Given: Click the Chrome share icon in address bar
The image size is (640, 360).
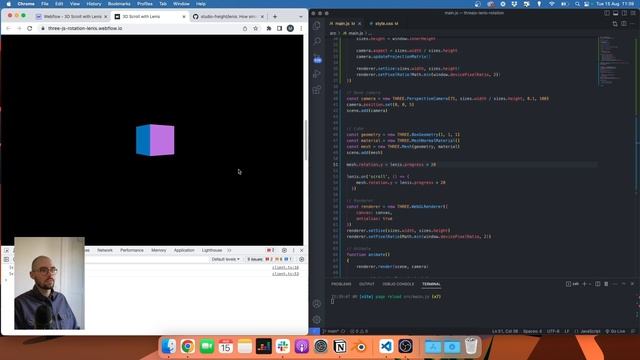Looking at the screenshot, I should [245, 29].
